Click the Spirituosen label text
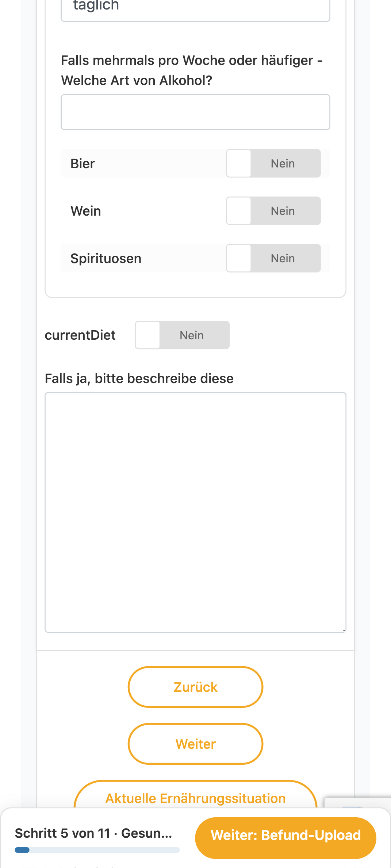Screen dimensions: 391x868 coord(106,258)
